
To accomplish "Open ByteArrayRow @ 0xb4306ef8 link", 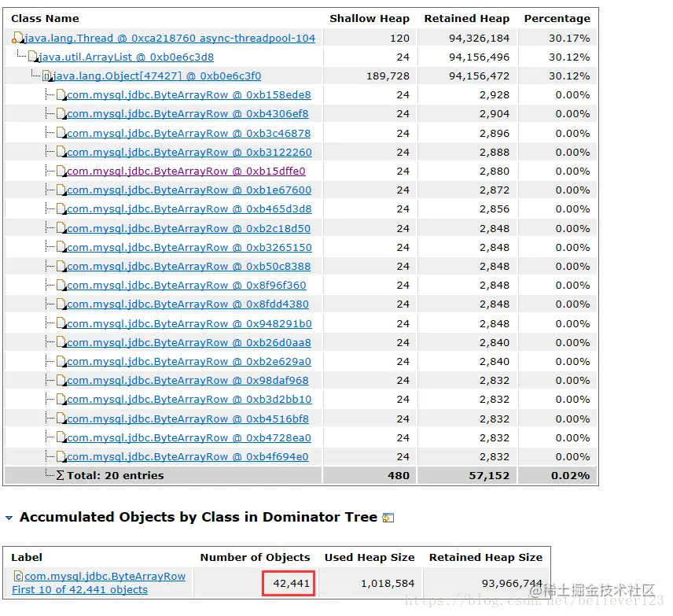I will click(188, 114).
